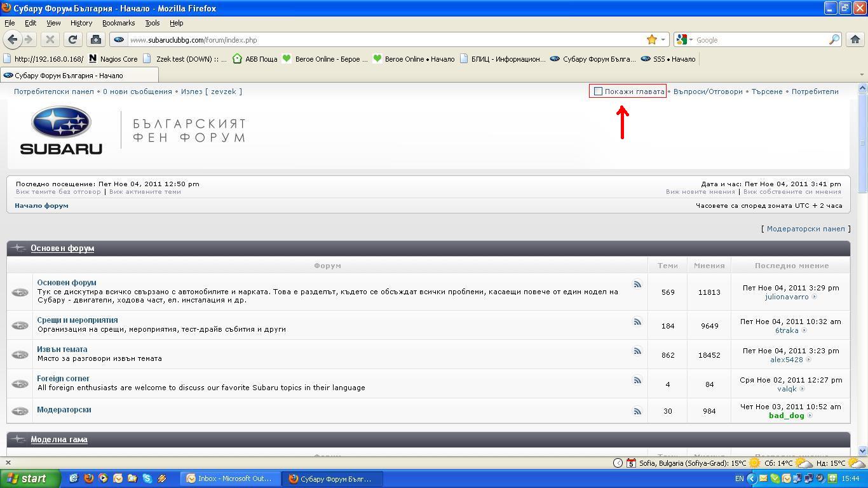Viewport: 868px width, 488px height.
Task: Open the Firefox Home page button
Action: (x=855, y=39)
